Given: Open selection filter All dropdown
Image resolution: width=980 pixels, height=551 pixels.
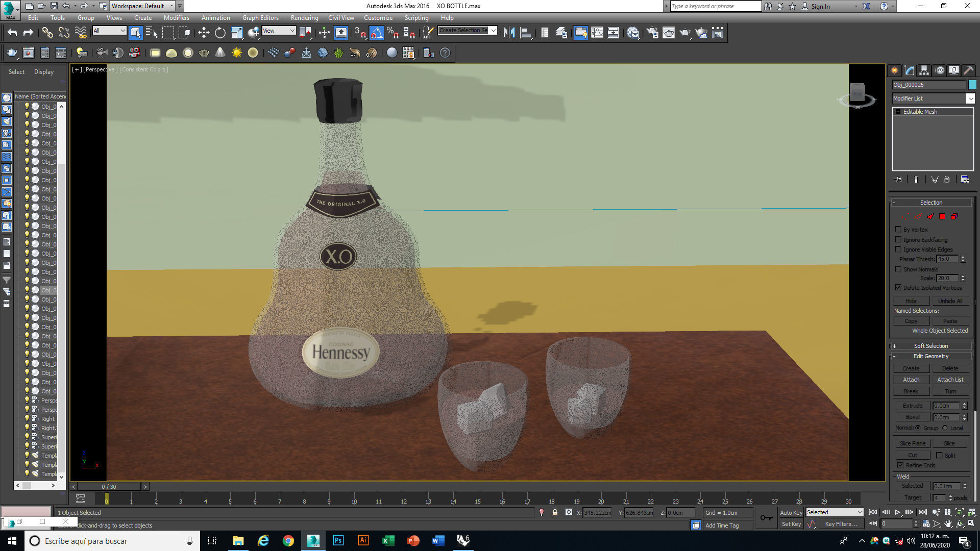Looking at the screenshot, I should (109, 31).
